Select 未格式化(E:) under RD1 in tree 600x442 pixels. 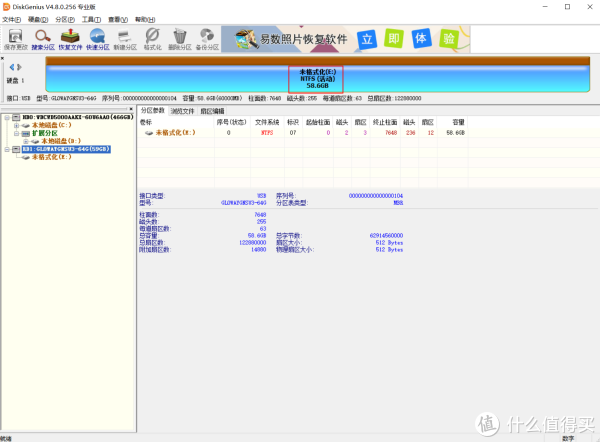click(52, 157)
